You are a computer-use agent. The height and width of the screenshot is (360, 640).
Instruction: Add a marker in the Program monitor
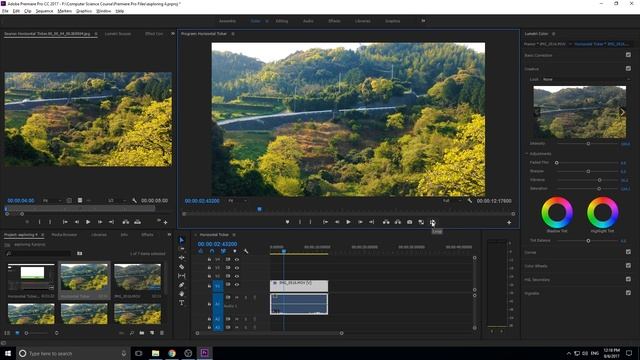(287, 222)
